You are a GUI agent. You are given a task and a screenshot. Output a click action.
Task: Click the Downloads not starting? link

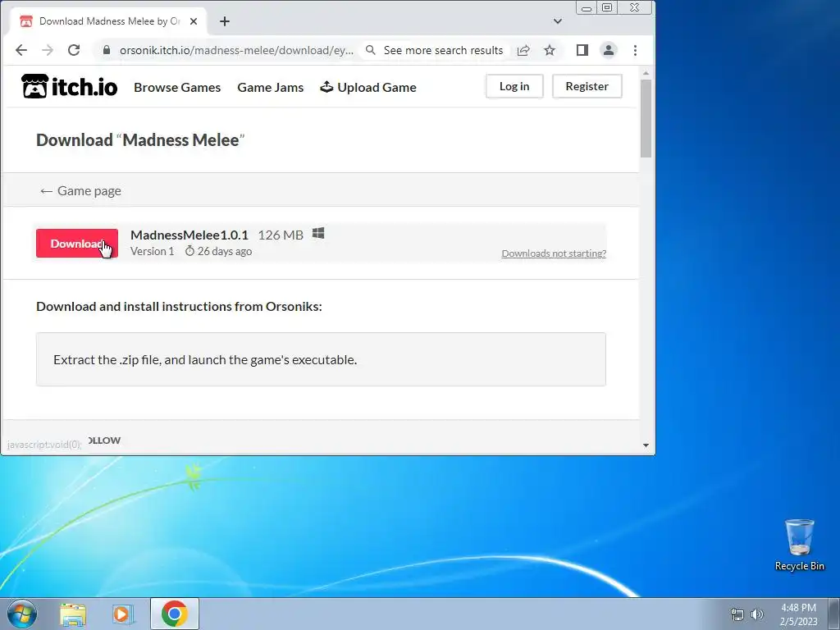click(554, 253)
